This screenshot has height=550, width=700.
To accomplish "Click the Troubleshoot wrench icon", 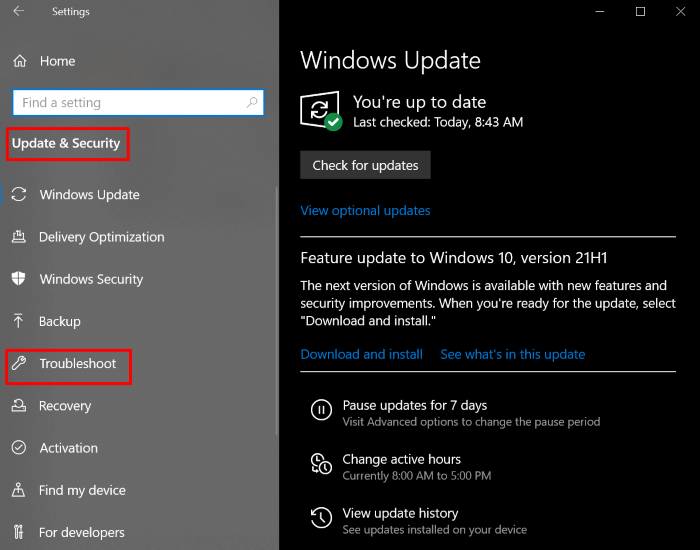I will point(19,364).
